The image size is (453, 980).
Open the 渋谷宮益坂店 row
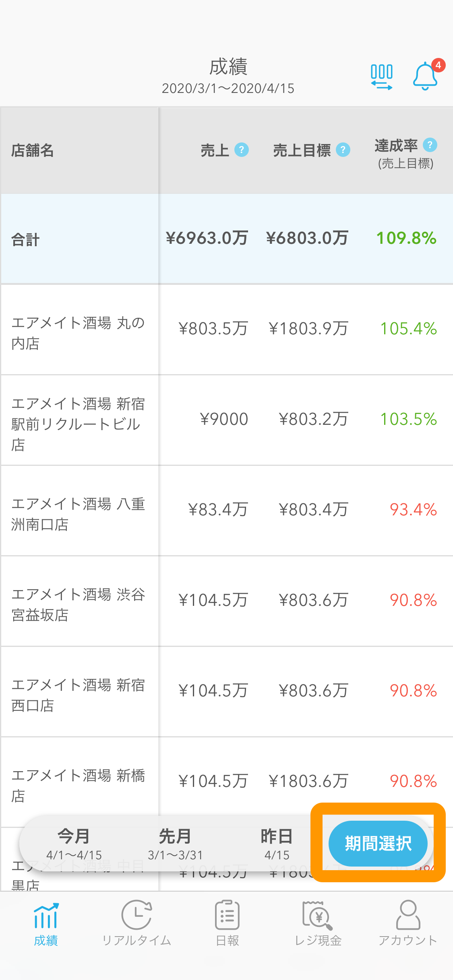tap(227, 601)
